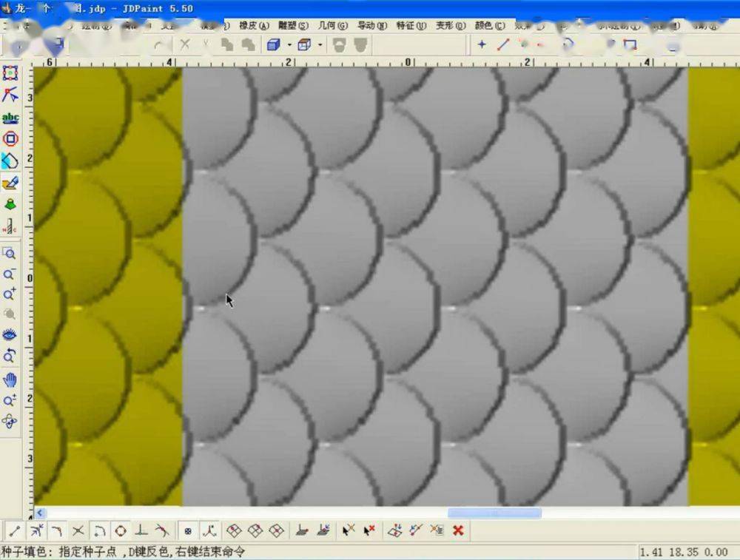The image size is (740, 560).
Task: Click the 3D orbit rotate view icon
Action: [10, 422]
